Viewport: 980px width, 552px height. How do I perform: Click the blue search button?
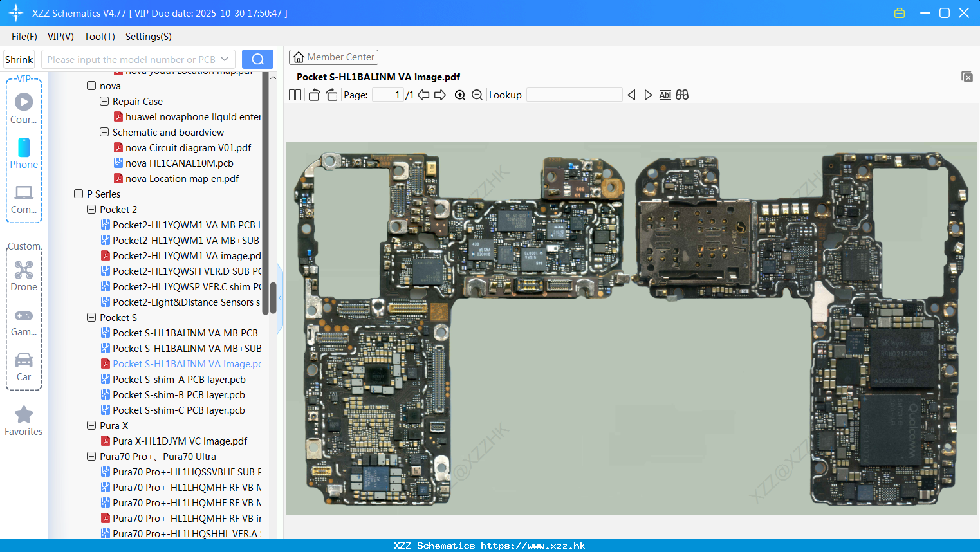pos(257,59)
